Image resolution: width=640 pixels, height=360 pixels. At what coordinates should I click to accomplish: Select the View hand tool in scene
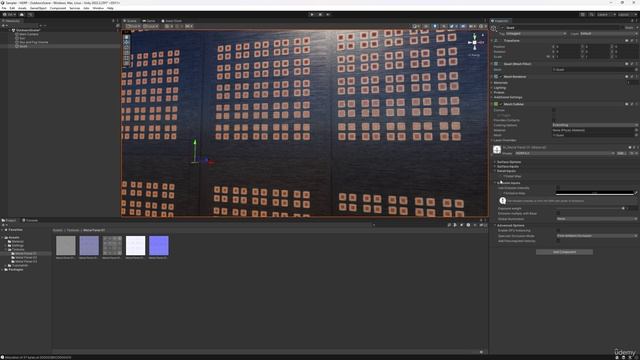click(127, 37)
